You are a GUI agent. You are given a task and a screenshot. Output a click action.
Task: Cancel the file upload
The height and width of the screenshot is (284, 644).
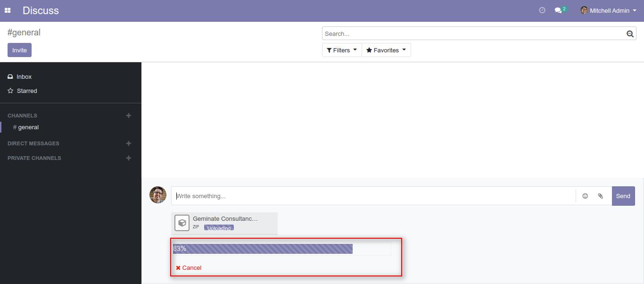(189, 267)
